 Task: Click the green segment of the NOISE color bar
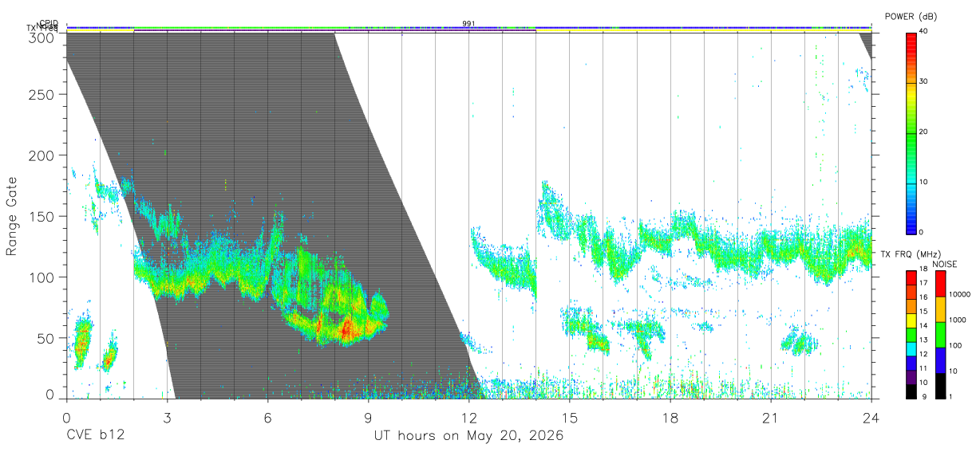(x=940, y=334)
